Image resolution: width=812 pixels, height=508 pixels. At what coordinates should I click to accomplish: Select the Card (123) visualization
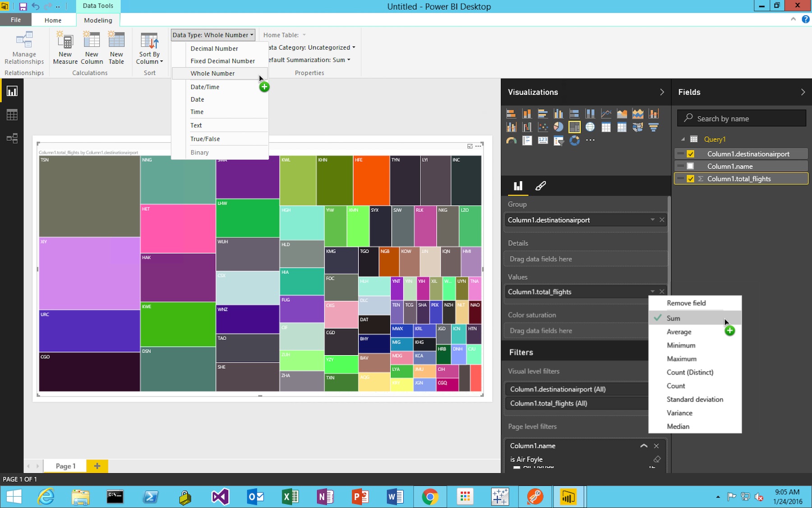(x=543, y=141)
